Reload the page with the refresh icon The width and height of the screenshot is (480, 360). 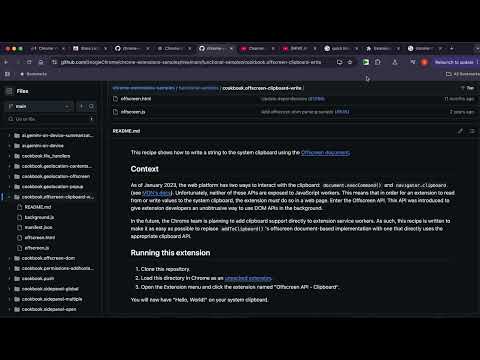[29, 62]
